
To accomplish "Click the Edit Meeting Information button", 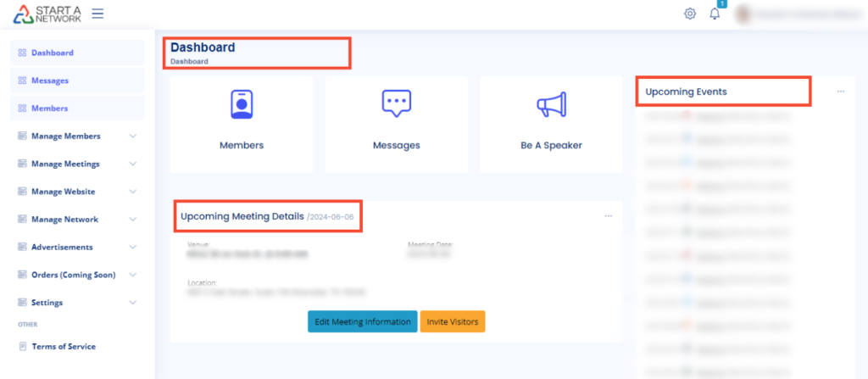I will [x=362, y=322].
